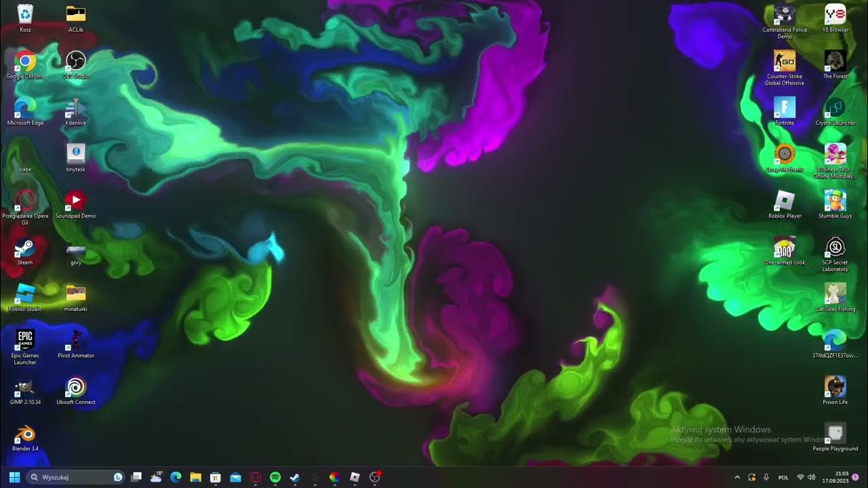Viewport: 868px width, 488px height.
Task: Select the Steam desktop shortcut
Action: 25,251
